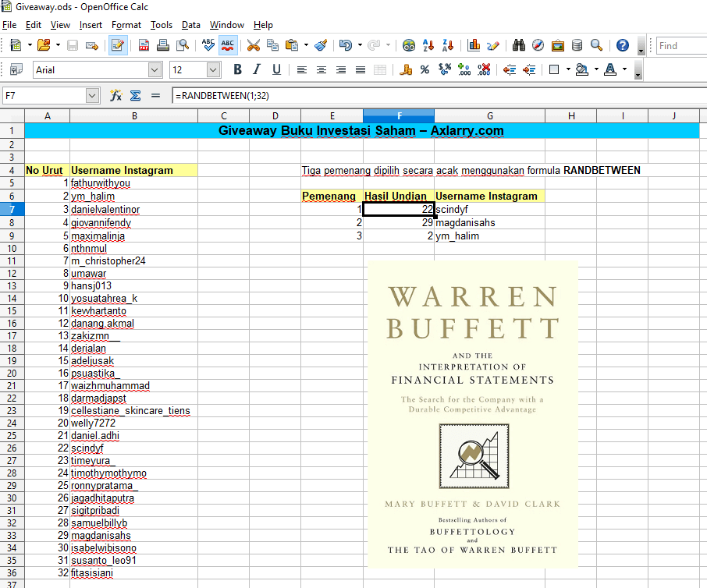Open the Name Box dropdown

tap(92, 95)
